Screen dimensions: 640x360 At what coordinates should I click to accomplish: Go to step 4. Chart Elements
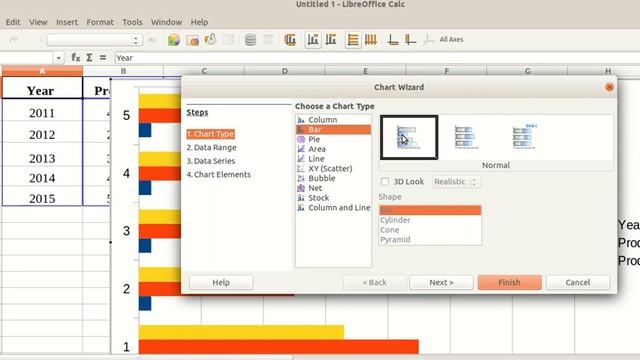(219, 174)
